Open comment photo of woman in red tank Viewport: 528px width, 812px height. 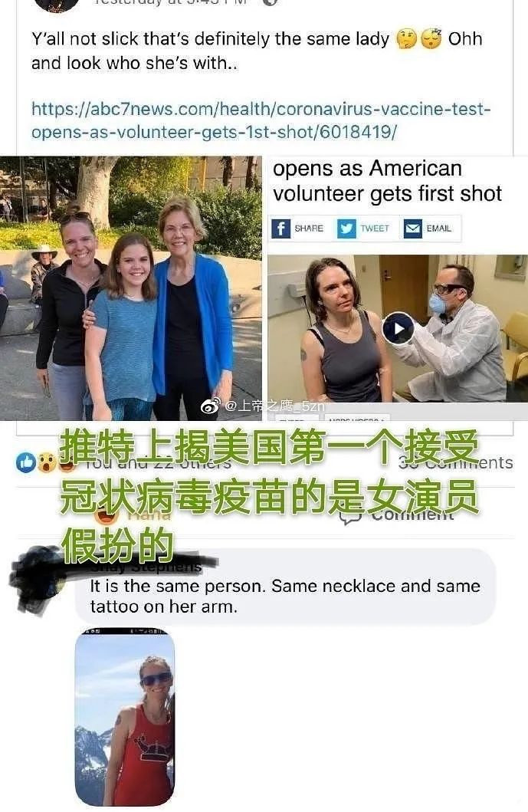(125, 717)
